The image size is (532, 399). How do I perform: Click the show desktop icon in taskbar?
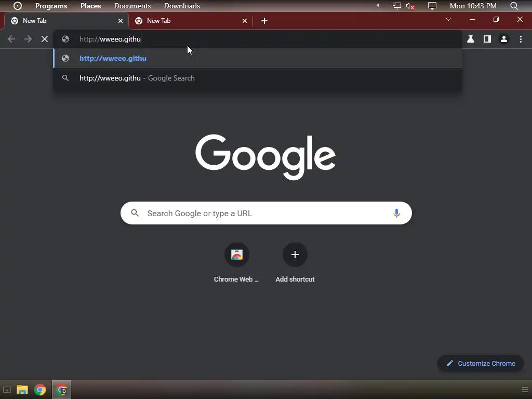tap(7, 390)
